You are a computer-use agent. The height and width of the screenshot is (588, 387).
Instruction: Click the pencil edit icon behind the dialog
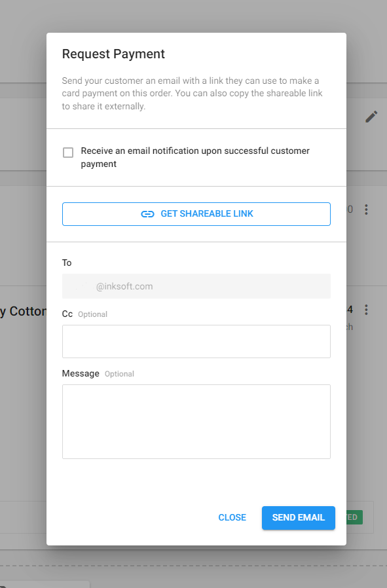pyautogui.click(x=371, y=117)
